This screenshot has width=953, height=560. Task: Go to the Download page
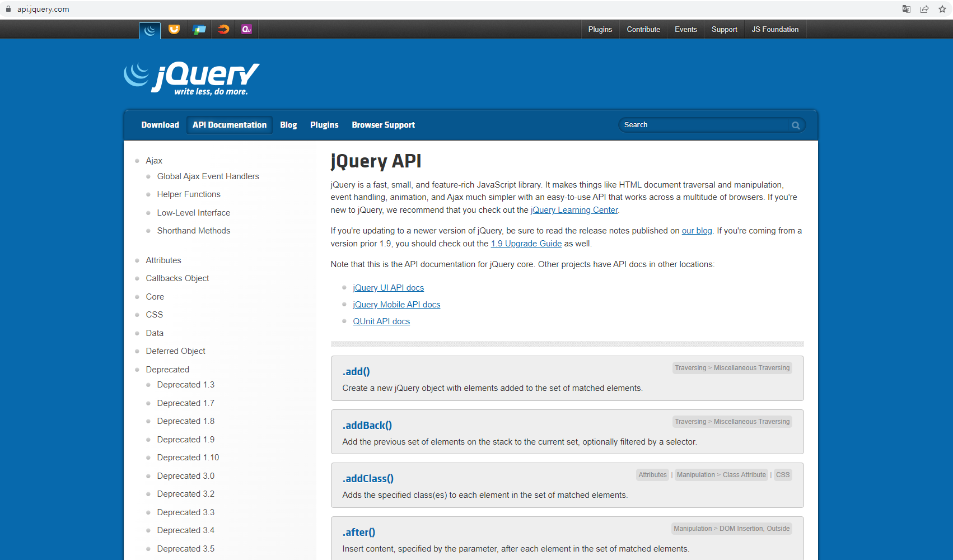click(160, 125)
